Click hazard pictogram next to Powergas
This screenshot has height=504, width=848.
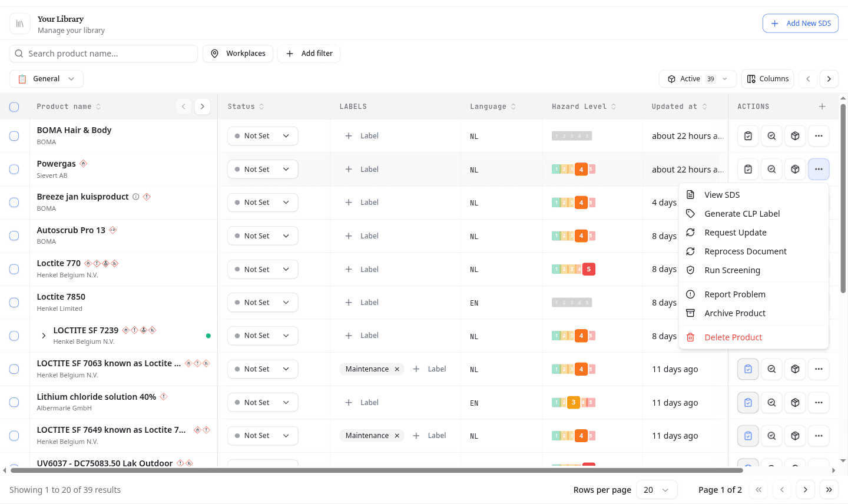coord(84,164)
